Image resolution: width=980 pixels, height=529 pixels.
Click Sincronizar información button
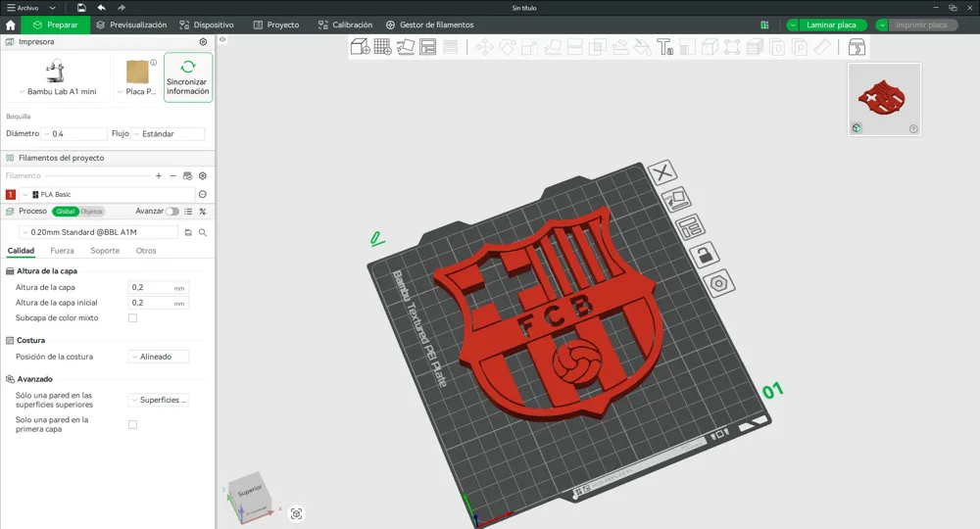coord(188,77)
